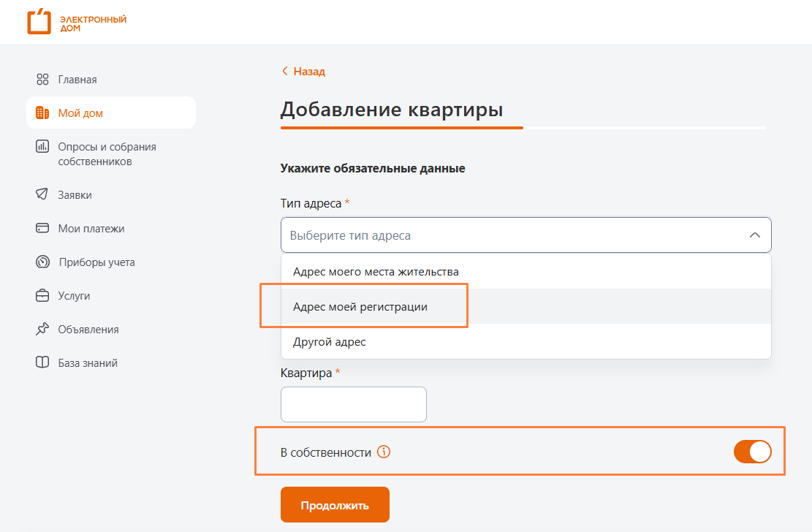Click the info icon beside В собственности

click(384, 452)
